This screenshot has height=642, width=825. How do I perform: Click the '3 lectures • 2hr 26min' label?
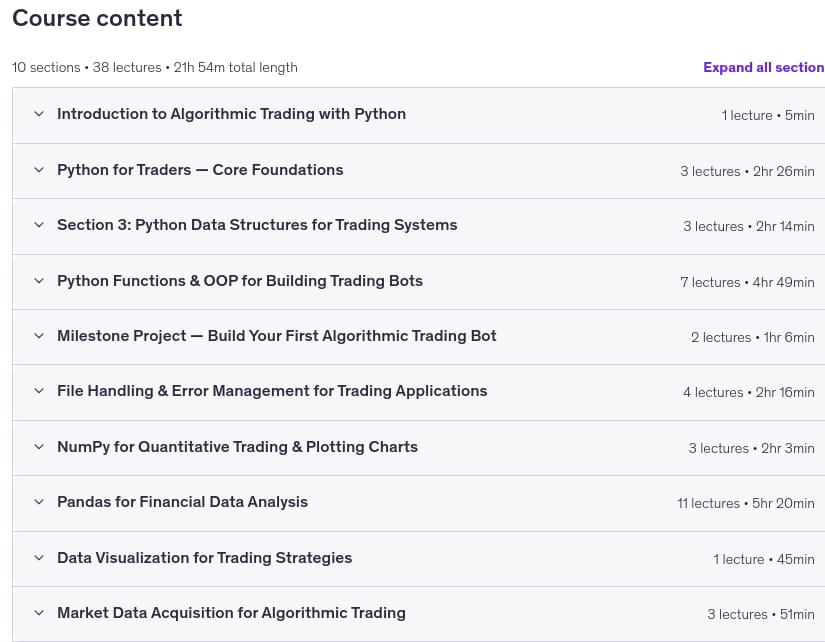(x=747, y=171)
